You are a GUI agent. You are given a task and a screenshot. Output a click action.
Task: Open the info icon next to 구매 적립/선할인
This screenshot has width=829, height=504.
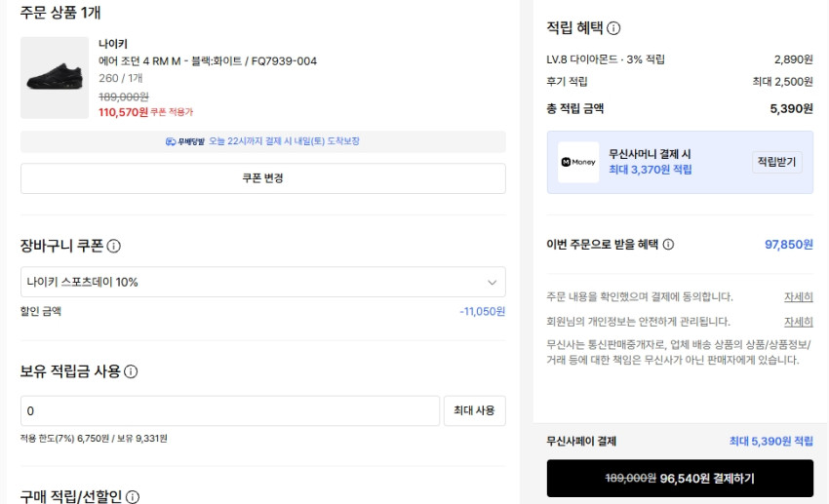[132, 497]
